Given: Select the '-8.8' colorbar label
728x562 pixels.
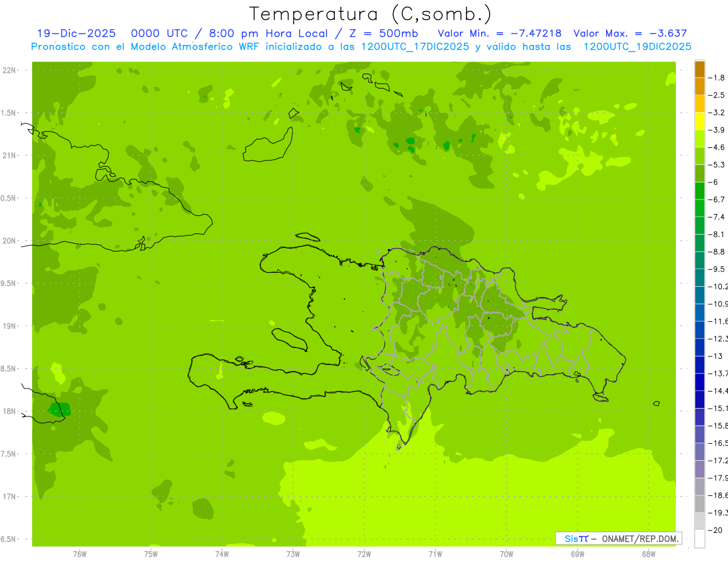Looking at the screenshot, I should point(716,252).
